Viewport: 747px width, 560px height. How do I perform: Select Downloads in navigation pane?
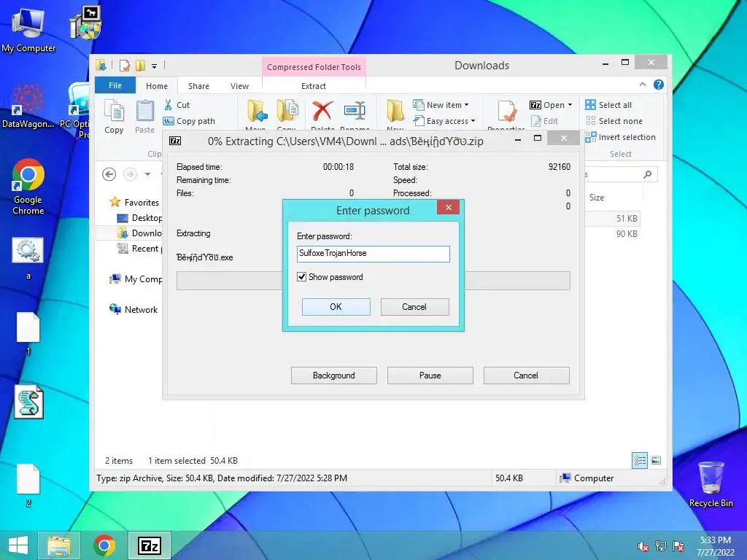click(x=139, y=233)
